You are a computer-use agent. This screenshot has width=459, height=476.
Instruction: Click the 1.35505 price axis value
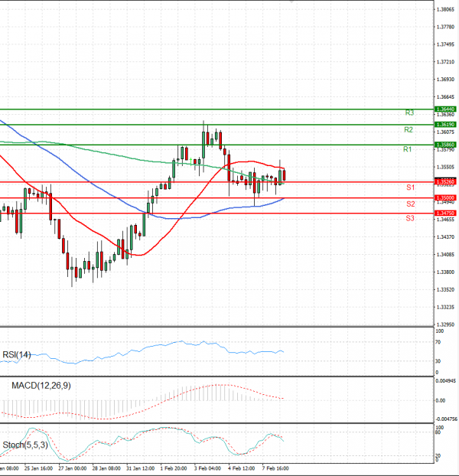445,167
